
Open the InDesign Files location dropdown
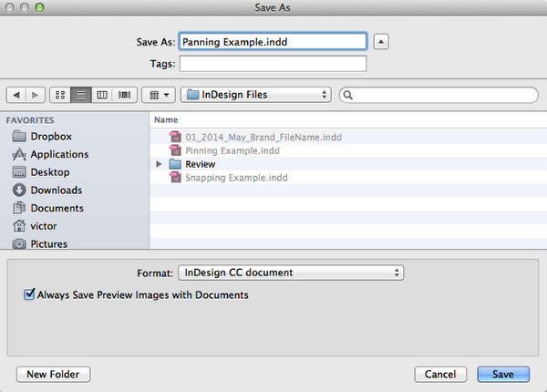tap(255, 95)
